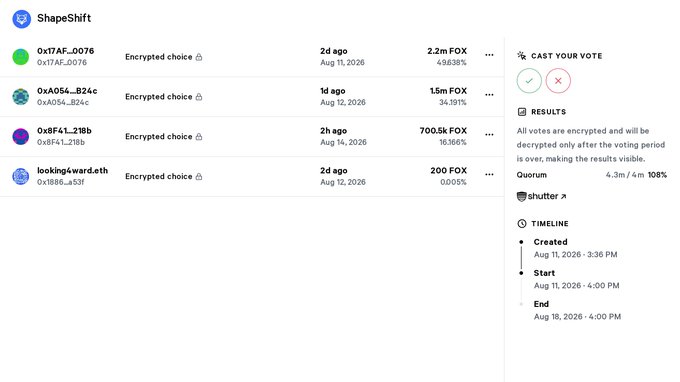Image resolution: width=680 pixels, height=382 pixels.
Task: Click lock icon in 0x8F41...218b row
Action: [199, 137]
